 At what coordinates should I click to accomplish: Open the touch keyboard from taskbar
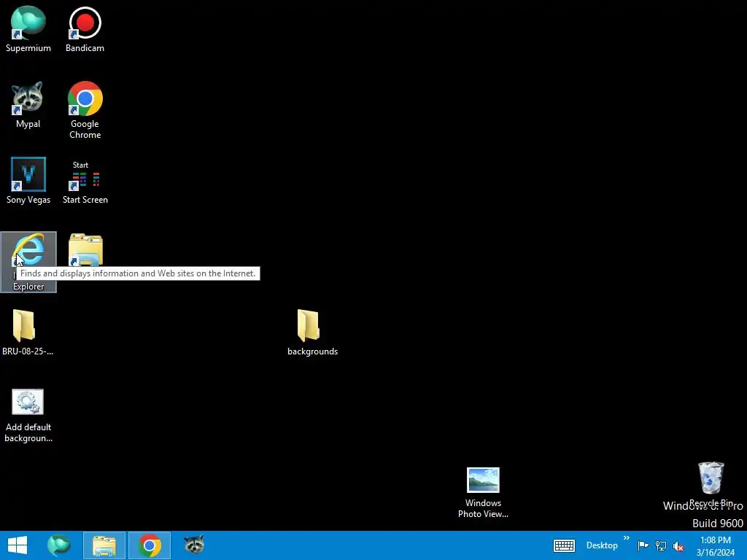click(x=564, y=545)
